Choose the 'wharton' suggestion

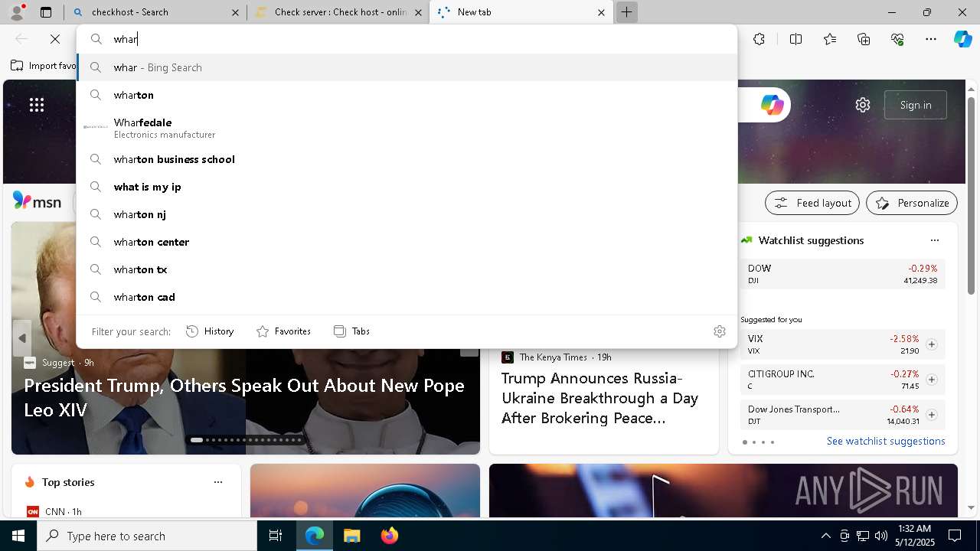point(407,95)
